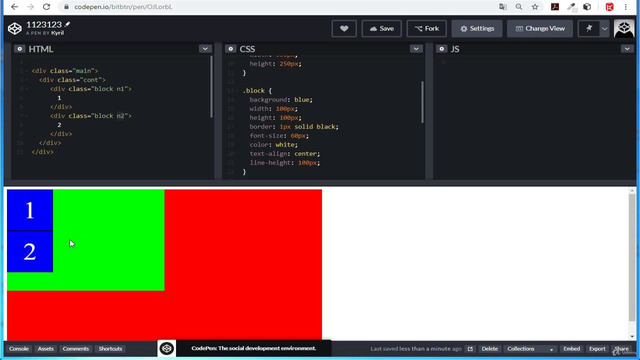The image size is (640, 360).
Task: Click the zoom magnifier icon in address bar
Action: pos(519,7)
